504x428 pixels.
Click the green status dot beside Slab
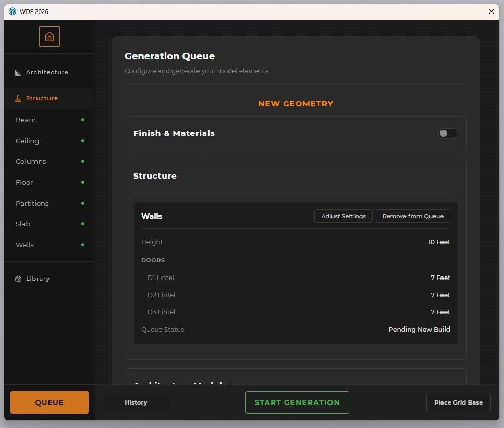83,224
